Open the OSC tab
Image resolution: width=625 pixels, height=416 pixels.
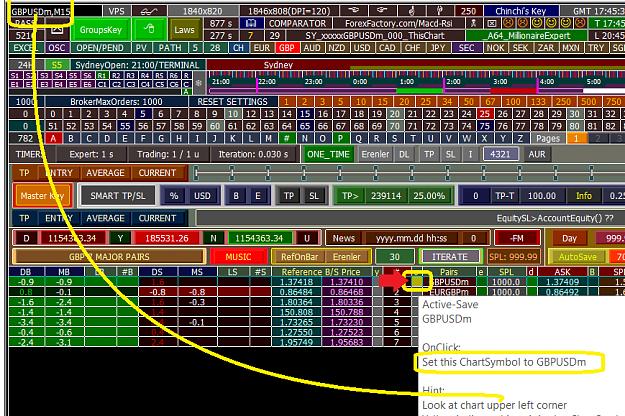pyautogui.click(x=57, y=48)
